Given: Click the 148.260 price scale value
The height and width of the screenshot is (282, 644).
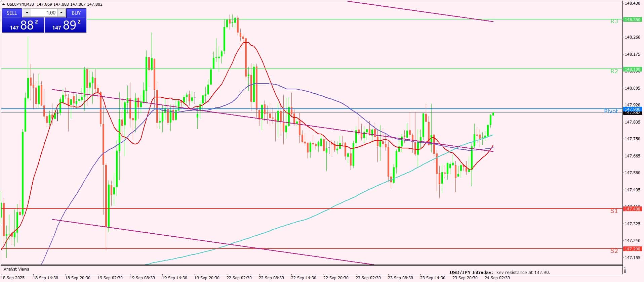Looking at the screenshot, I should [632, 37].
